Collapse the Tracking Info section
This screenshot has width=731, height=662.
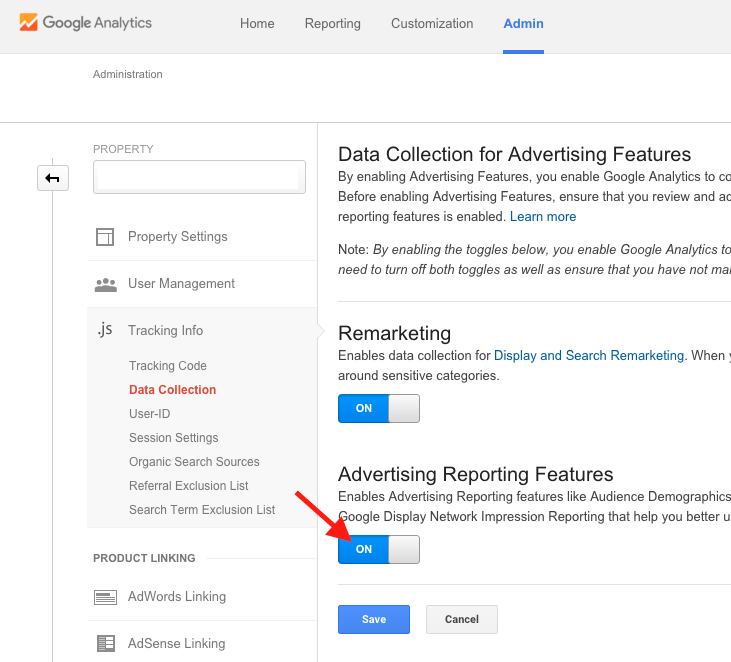click(165, 331)
